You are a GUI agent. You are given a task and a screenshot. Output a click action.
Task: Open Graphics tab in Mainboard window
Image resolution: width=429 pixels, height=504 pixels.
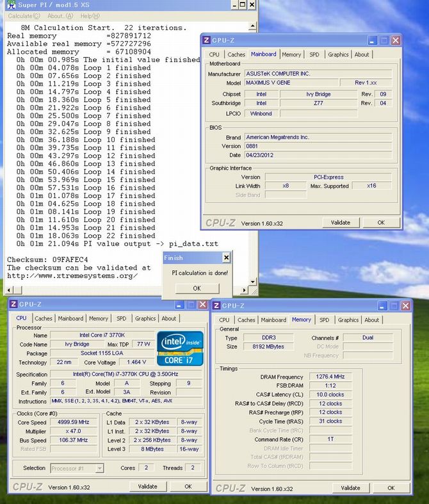[x=338, y=54]
